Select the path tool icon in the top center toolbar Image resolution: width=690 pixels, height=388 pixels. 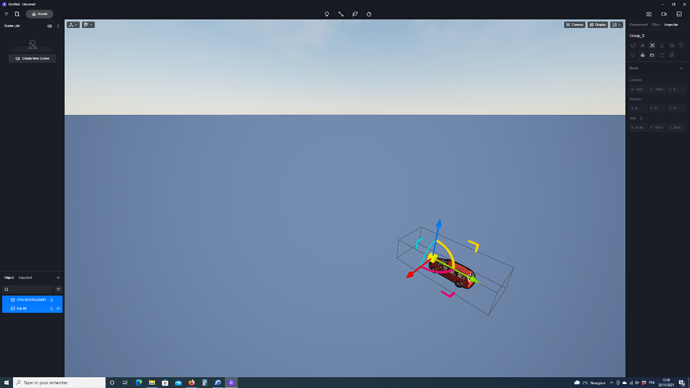(x=341, y=14)
